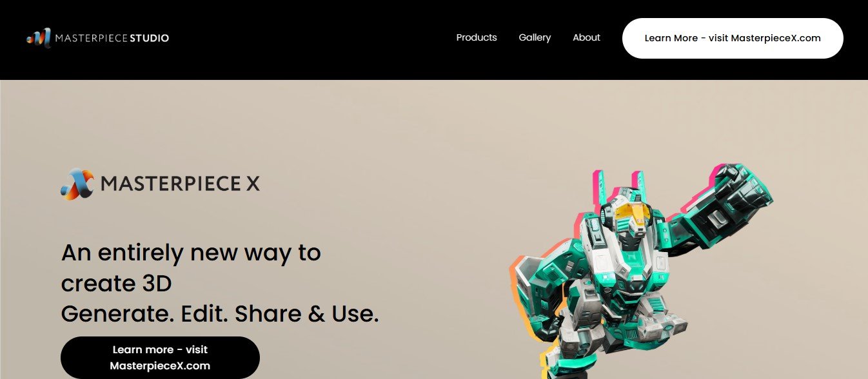Click white Learn More header button

pos(733,38)
